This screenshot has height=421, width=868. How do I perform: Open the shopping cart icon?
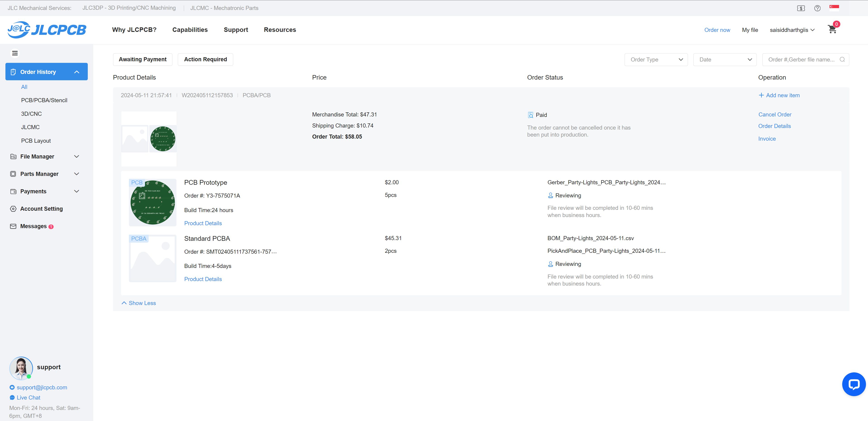[832, 30]
